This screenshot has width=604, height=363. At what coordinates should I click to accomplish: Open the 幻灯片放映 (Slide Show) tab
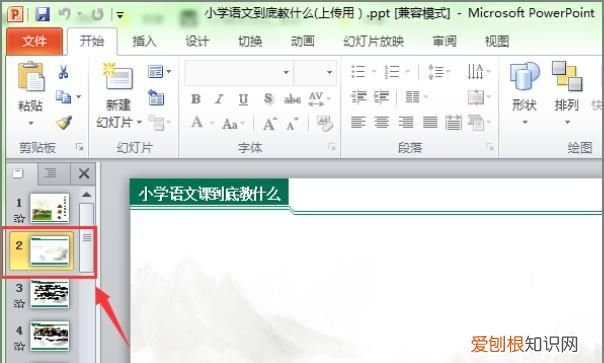coord(374,41)
